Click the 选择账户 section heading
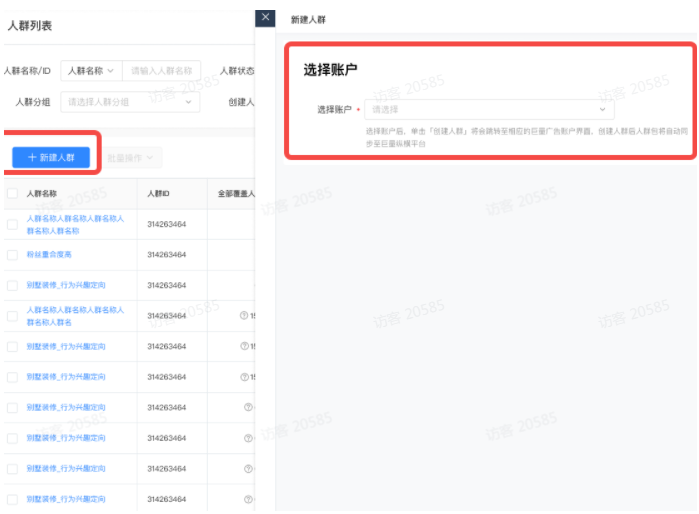699x514 pixels. 330,70
